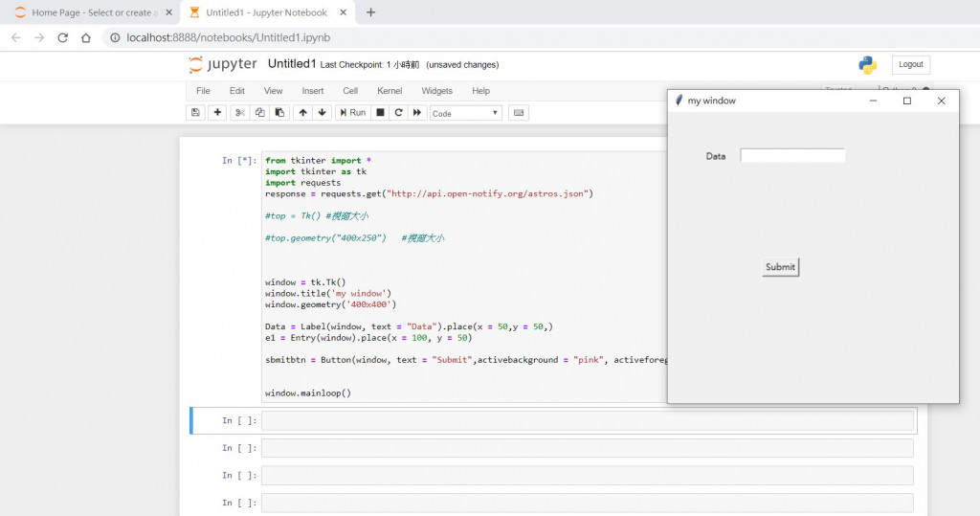Open a new browser tab
Viewport: 980px width, 516px height.
pos(370,12)
